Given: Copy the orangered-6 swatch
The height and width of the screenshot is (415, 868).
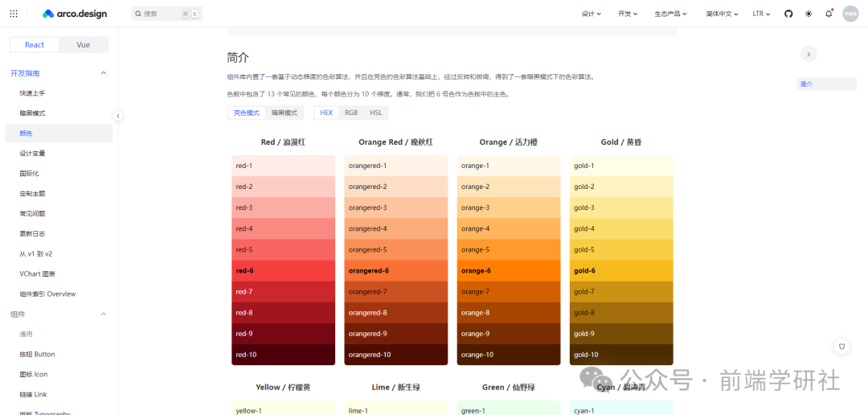Looking at the screenshot, I should [x=395, y=271].
